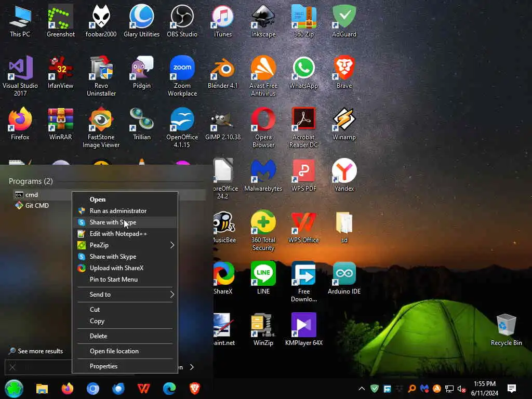Screen dimensions: 532x399
Task: Select Delete in the context menu
Action: click(125, 336)
